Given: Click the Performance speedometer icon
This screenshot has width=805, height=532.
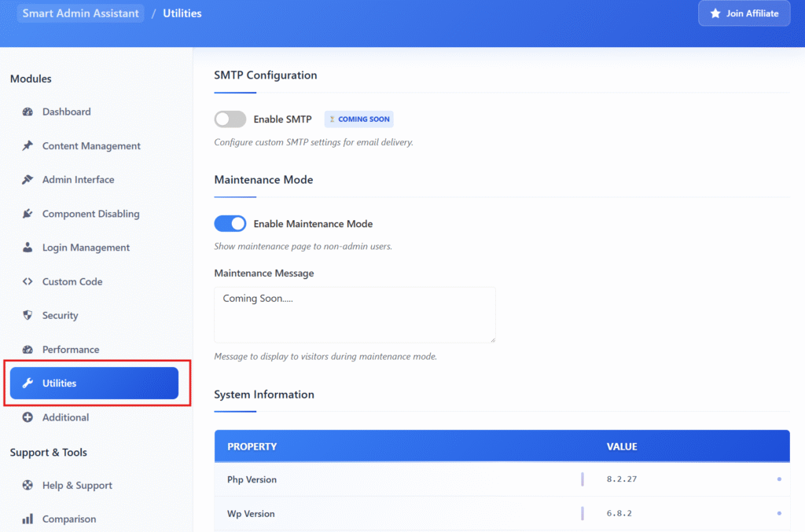Looking at the screenshot, I should (x=28, y=350).
